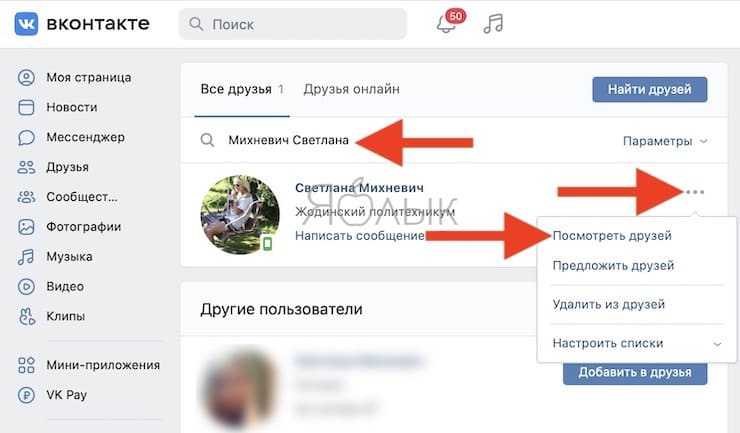Choose Удалить из друзей menu entry

[609, 304]
